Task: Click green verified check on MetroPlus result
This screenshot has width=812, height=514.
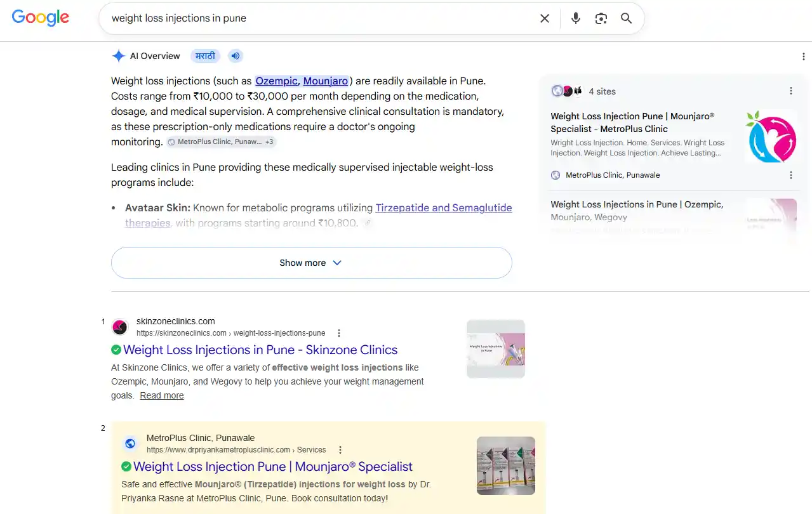Action: click(x=126, y=466)
